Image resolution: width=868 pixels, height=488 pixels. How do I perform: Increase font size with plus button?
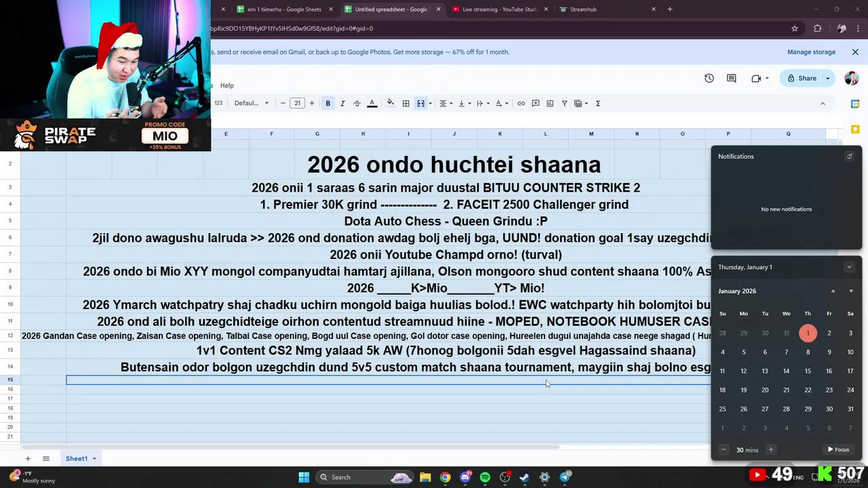point(312,103)
